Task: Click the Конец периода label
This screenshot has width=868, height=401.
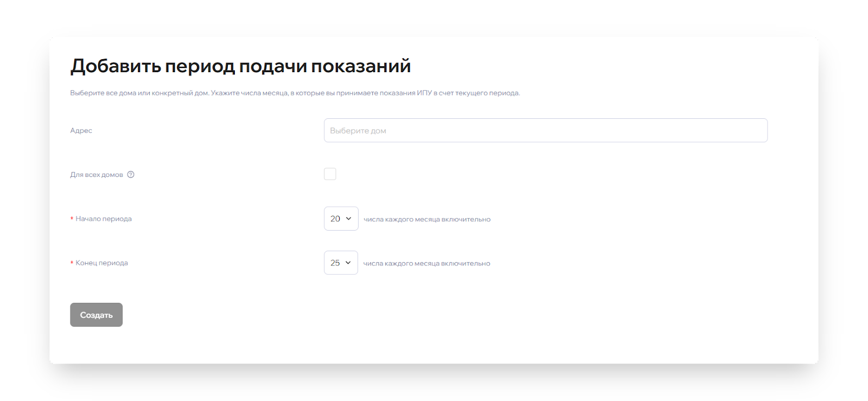Action: click(x=102, y=263)
